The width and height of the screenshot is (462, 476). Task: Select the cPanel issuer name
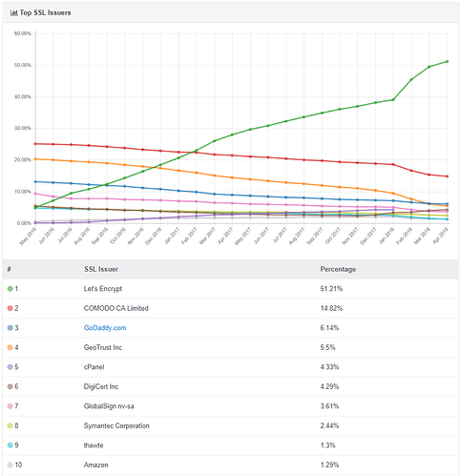coord(94,367)
